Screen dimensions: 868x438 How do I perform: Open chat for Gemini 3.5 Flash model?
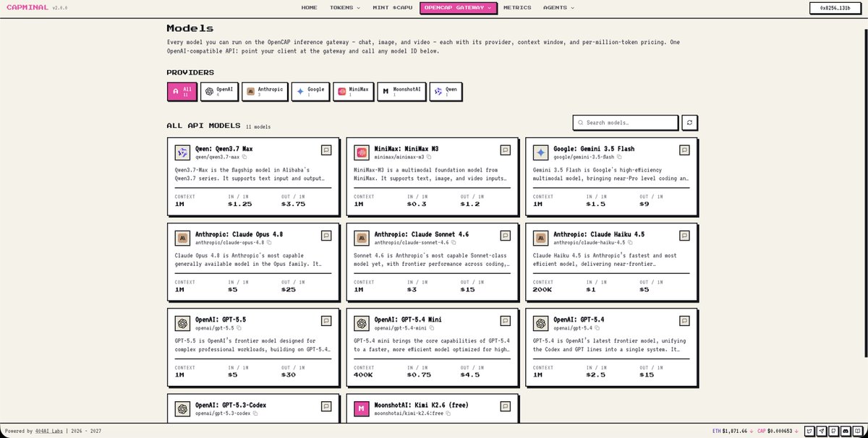click(684, 150)
